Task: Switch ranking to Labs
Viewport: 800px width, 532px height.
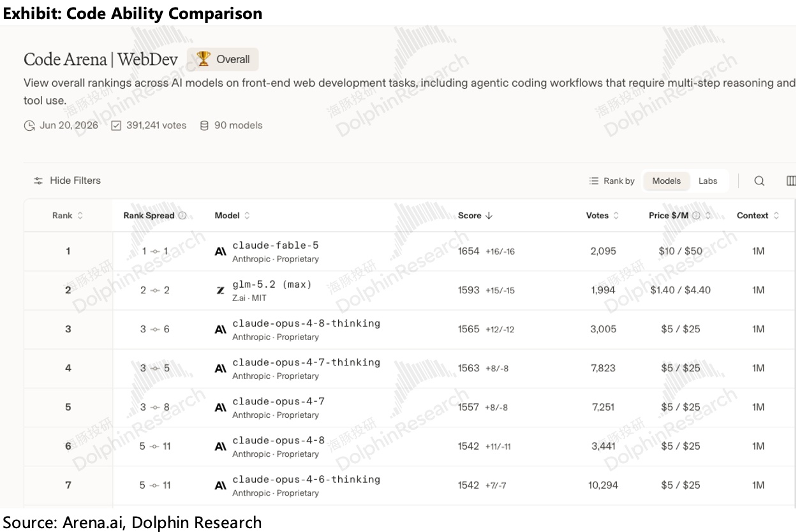Action: point(707,181)
